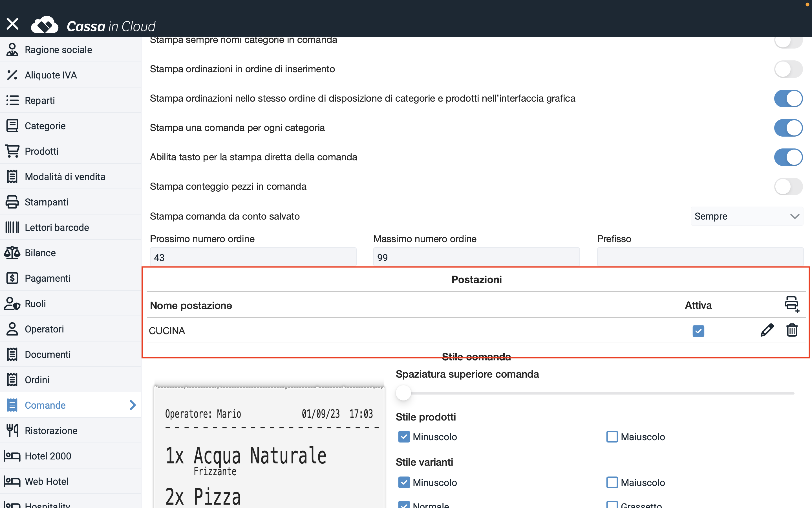
Task: Click the Bilance scales icon
Action: pyautogui.click(x=12, y=253)
